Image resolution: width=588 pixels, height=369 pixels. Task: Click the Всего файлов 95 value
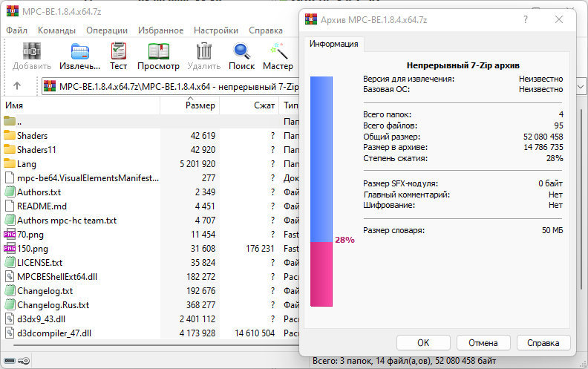click(559, 125)
